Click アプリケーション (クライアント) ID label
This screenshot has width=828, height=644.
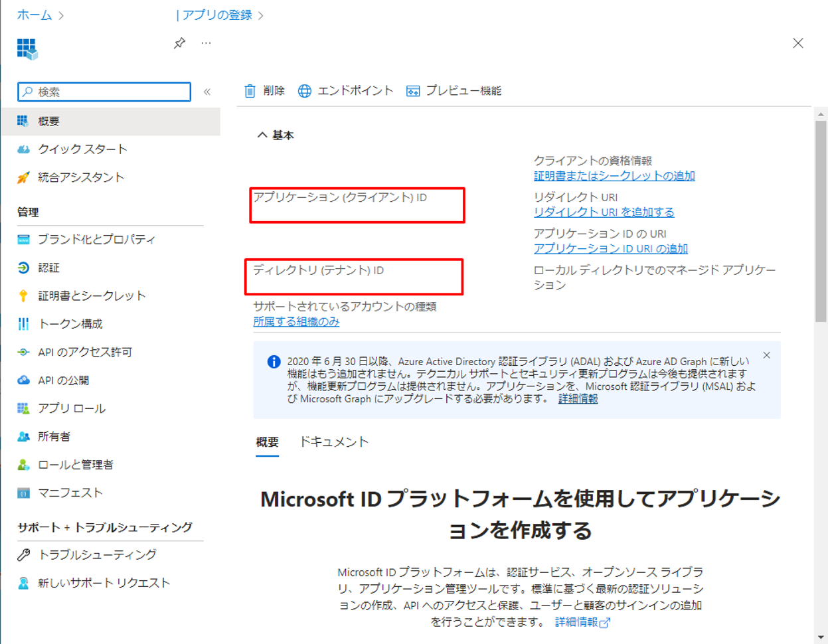pos(340,197)
